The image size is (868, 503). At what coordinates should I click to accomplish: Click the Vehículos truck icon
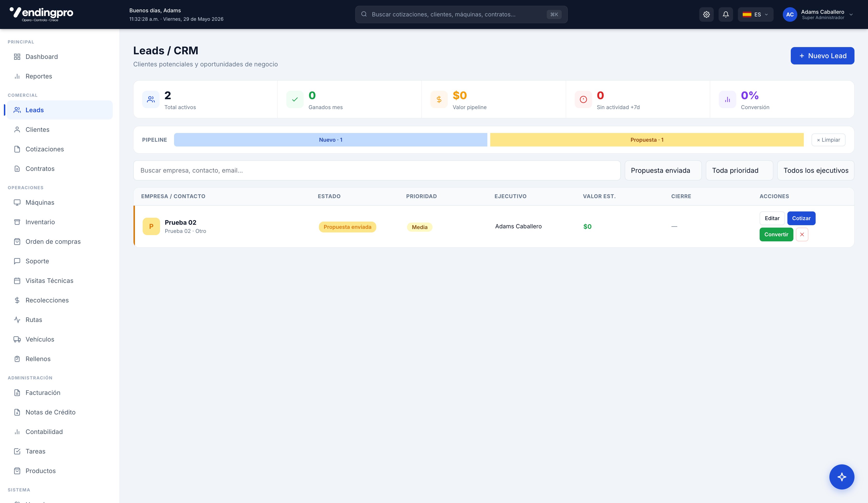17,339
